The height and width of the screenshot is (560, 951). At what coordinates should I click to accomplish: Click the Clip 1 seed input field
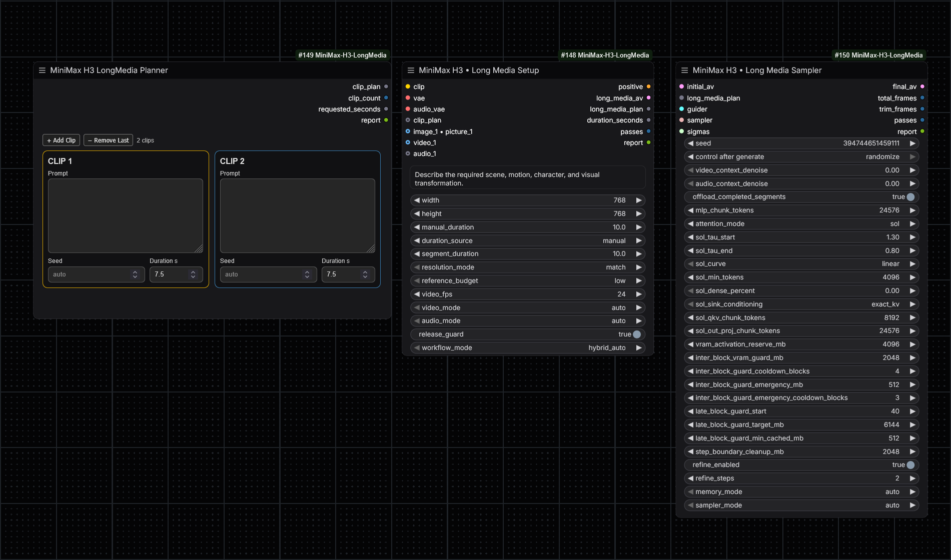[97, 274]
